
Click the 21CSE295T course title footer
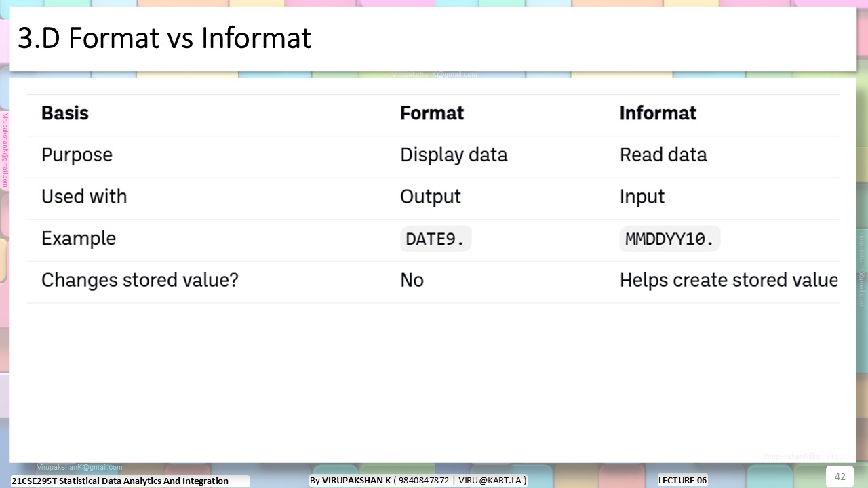click(120, 481)
